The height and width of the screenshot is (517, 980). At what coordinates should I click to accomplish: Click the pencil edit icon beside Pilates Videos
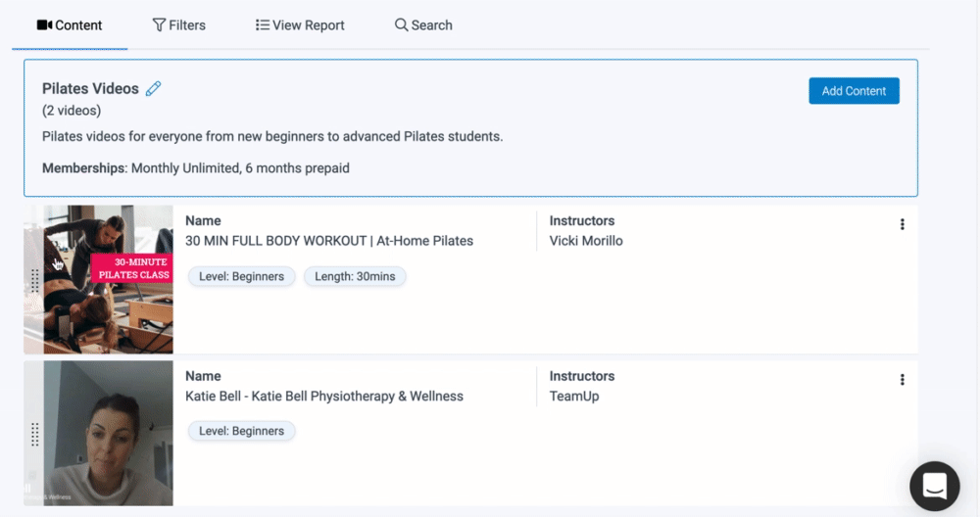click(x=153, y=89)
